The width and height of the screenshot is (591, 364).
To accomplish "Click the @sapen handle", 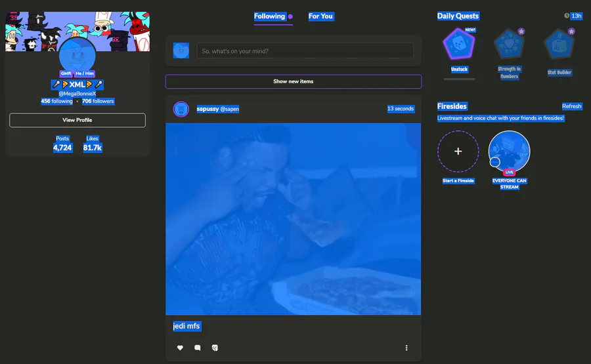I will click(230, 109).
